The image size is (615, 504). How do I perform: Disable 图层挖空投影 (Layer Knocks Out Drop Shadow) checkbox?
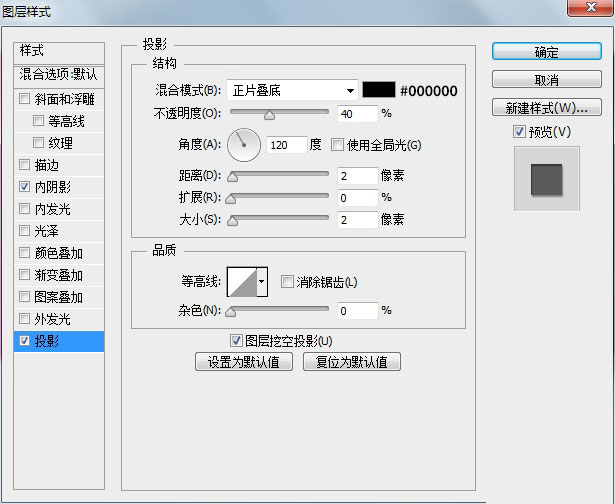tap(237, 341)
